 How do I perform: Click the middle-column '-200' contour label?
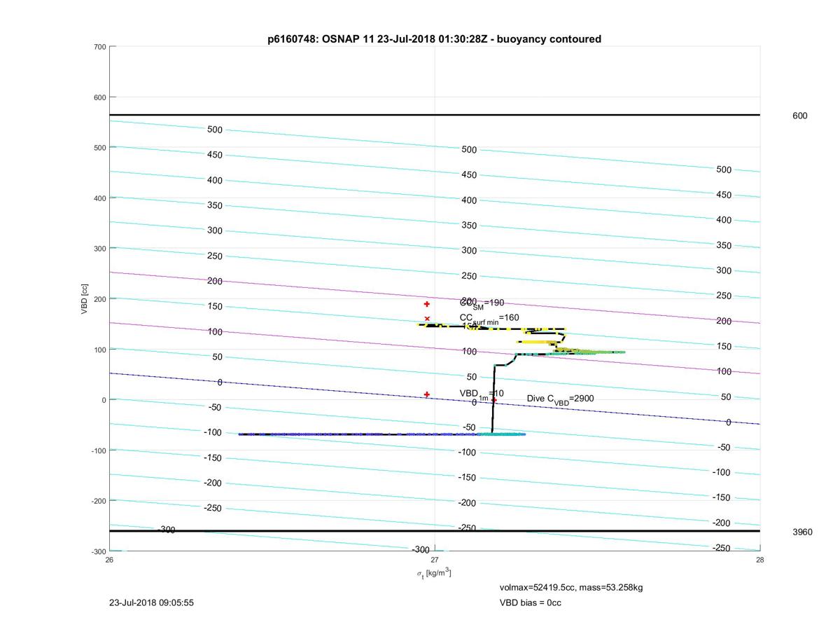coord(467,503)
